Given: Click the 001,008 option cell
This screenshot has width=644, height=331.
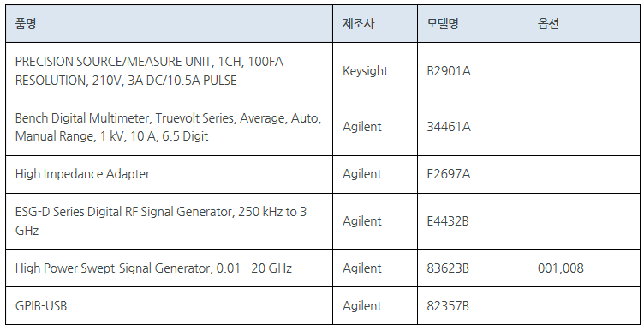Looking at the screenshot, I should pos(584,268).
